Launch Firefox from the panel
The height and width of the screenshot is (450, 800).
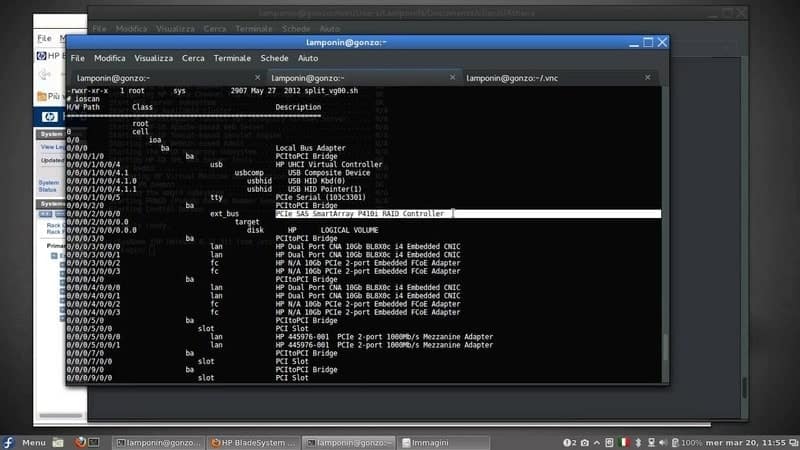[x=80, y=442]
